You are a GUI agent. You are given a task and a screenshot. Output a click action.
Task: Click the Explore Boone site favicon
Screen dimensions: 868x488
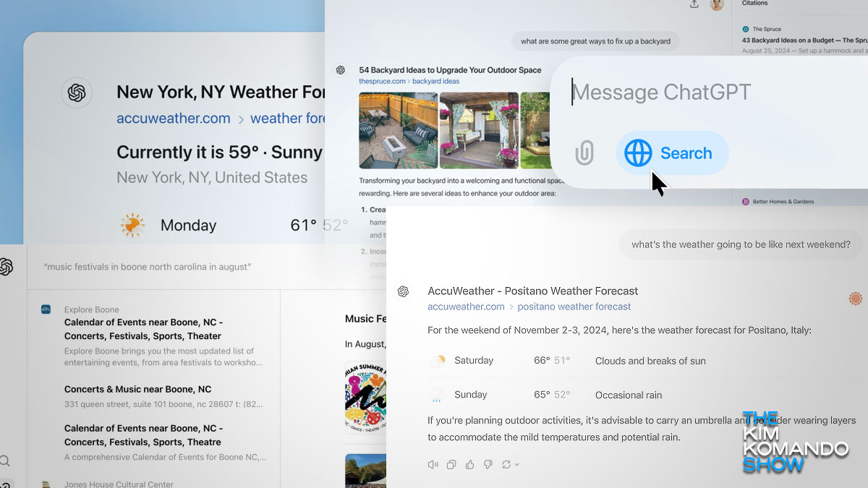click(46, 309)
